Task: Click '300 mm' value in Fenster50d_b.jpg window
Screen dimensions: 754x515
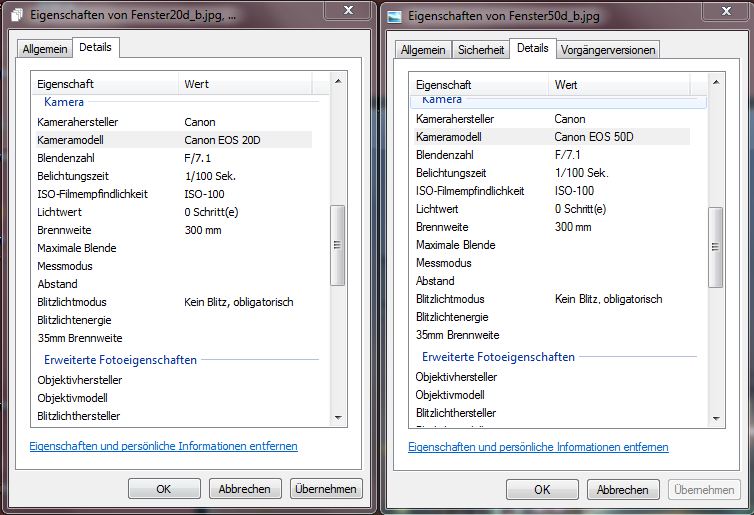Action: [x=573, y=227]
